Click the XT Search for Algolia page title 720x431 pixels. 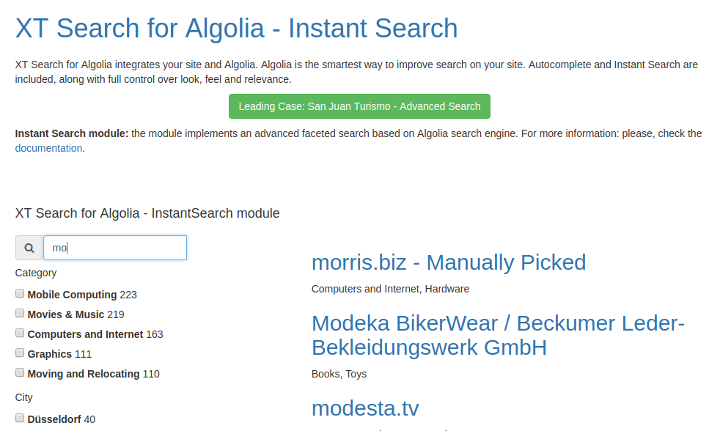click(236, 28)
